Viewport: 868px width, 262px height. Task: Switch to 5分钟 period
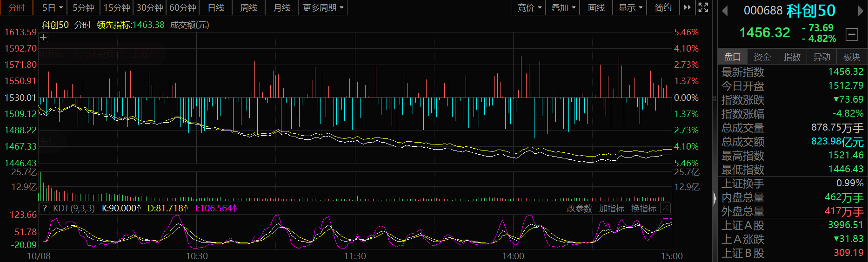83,7
